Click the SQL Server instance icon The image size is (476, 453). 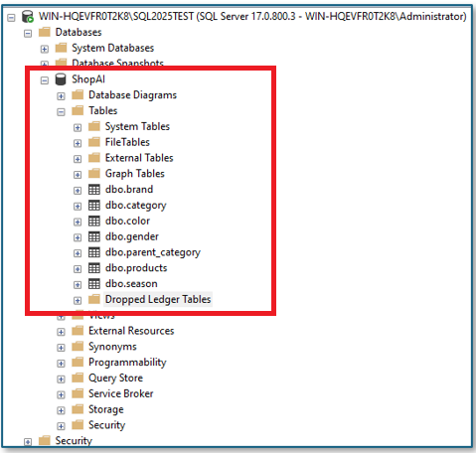tap(28, 16)
